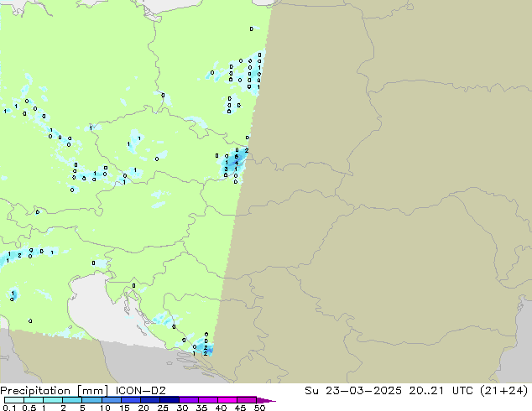The height and width of the screenshot is (411, 532).
Task: Click the legend label '0.5'
Action: click(29, 408)
